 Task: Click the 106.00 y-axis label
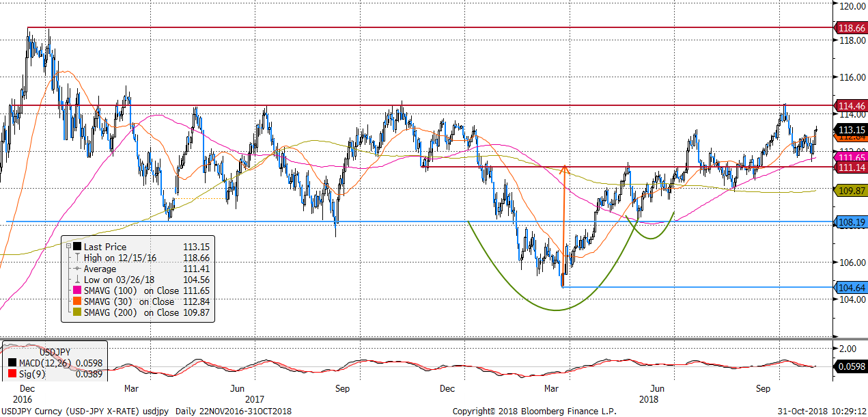pyautogui.click(x=853, y=263)
